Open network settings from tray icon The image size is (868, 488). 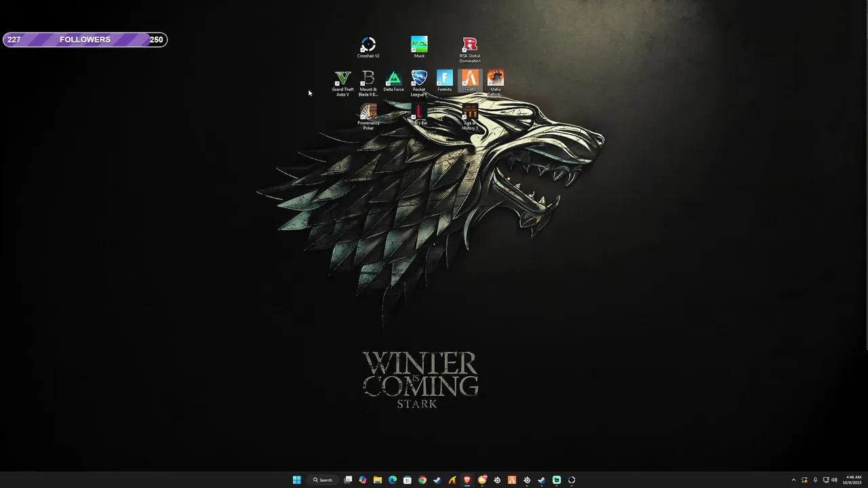[x=826, y=480]
